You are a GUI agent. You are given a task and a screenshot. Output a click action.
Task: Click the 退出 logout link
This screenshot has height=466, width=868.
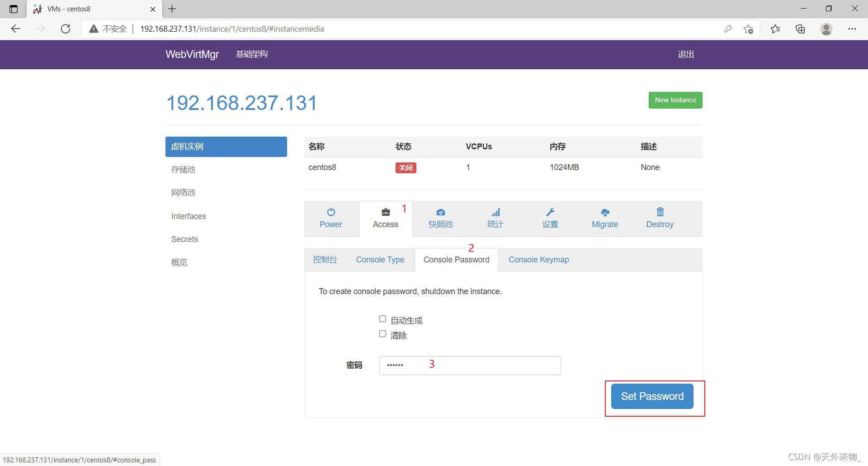(x=685, y=54)
